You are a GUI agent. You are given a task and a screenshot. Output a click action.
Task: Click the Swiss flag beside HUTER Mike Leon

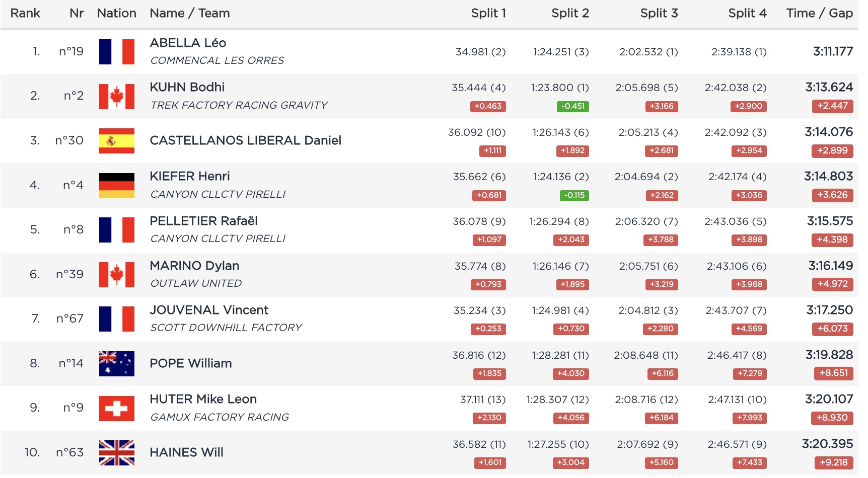tap(117, 408)
